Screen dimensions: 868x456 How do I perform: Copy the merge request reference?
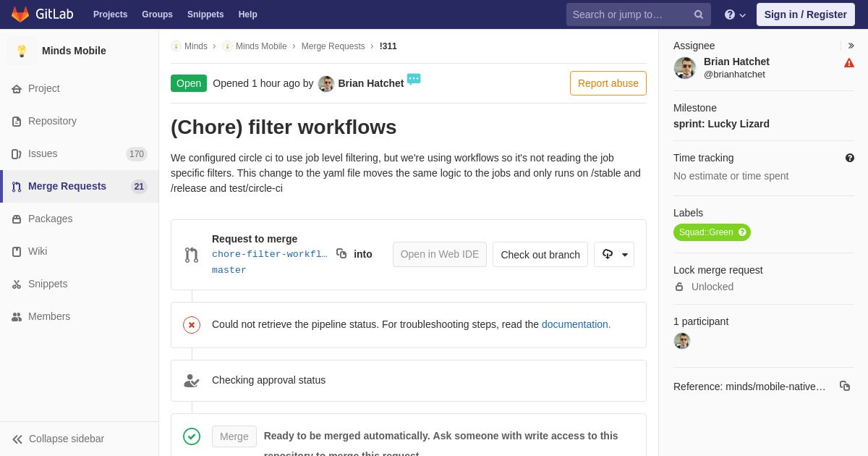(x=845, y=386)
